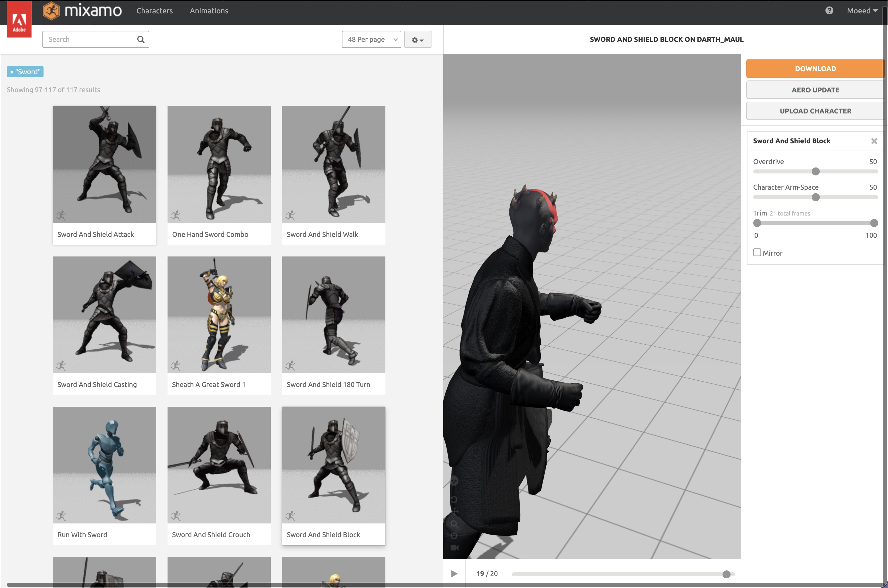Select the Sword And Shield Walk thumbnail
The width and height of the screenshot is (888, 588).
pyautogui.click(x=334, y=165)
